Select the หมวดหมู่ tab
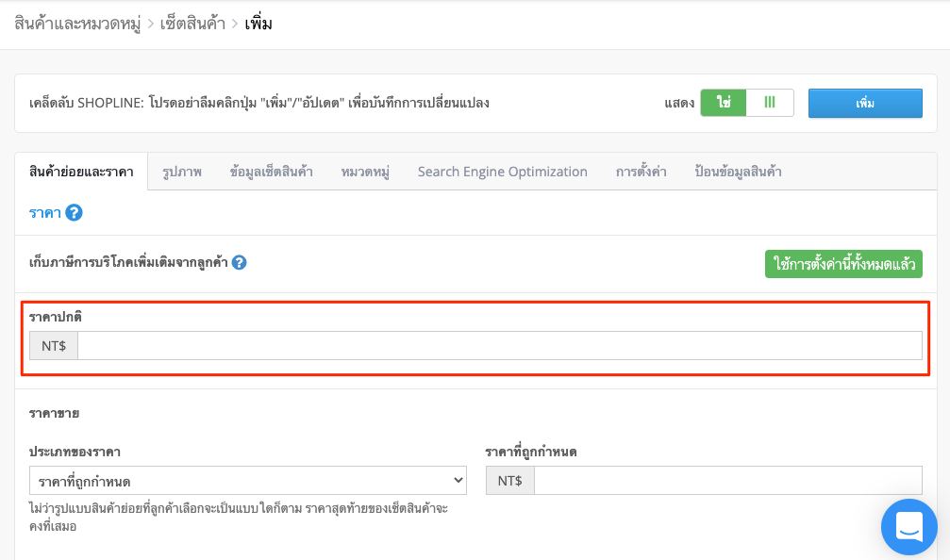Viewport: 950px width, 560px height. pos(365,172)
